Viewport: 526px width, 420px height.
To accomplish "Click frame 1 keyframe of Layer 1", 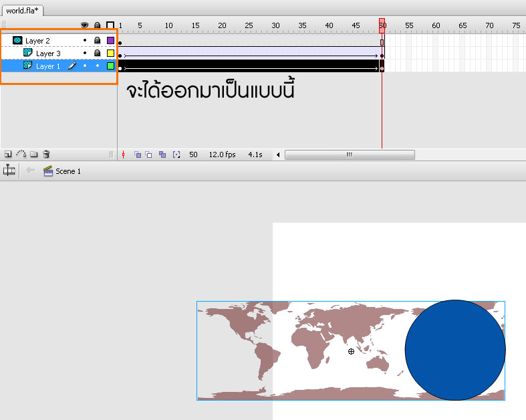I will point(120,68).
